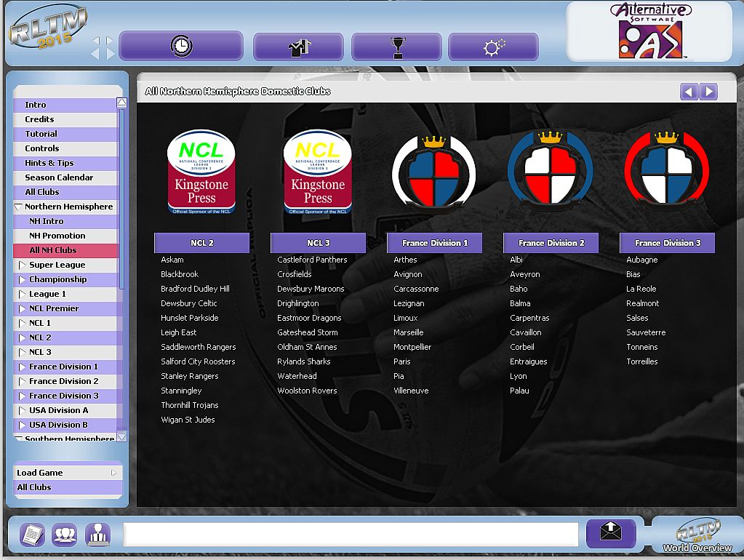
Task: Open the Credits sidebar item
Action: click(65, 119)
